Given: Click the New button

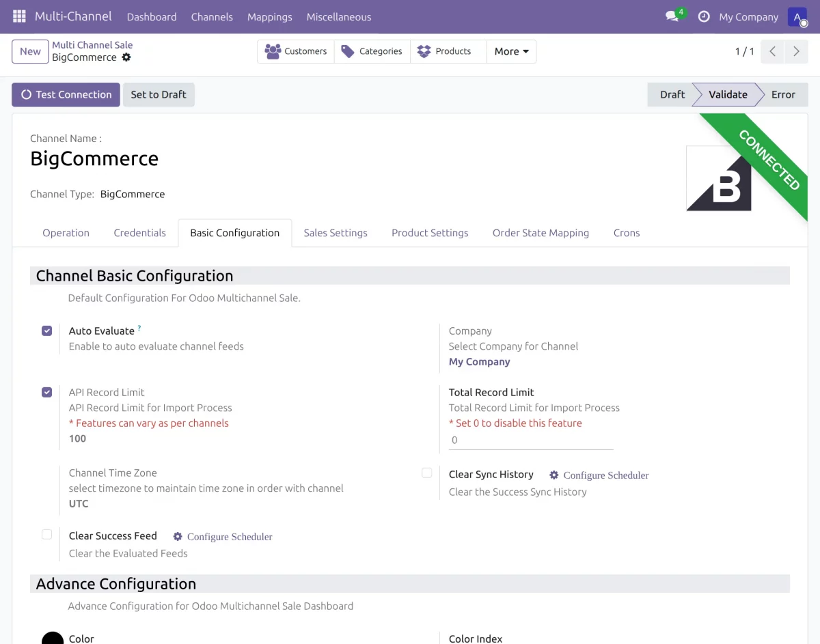Looking at the screenshot, I should coord(30,51).
